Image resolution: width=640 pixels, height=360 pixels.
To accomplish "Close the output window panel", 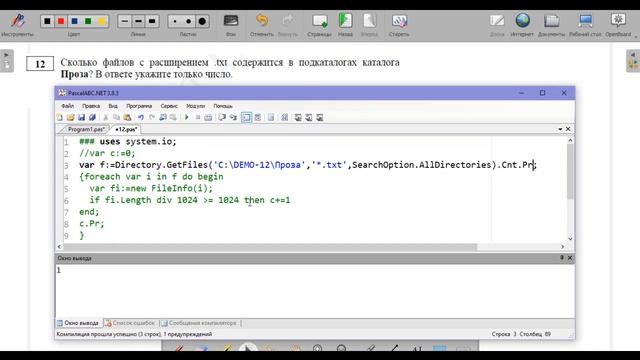I will click(x=570, y=258).
